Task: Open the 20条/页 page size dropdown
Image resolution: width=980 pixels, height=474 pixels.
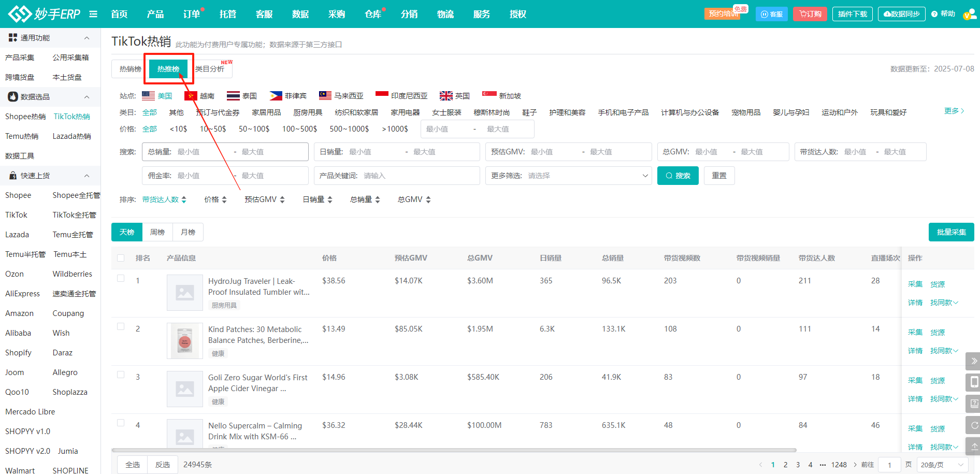Action: click(942, 465)
